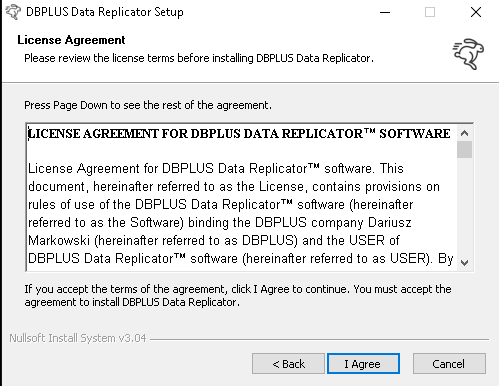Click the title bar rabbit app icon
Screen dimensions: 499x386
pyautogui.click(x=13, y=12)
